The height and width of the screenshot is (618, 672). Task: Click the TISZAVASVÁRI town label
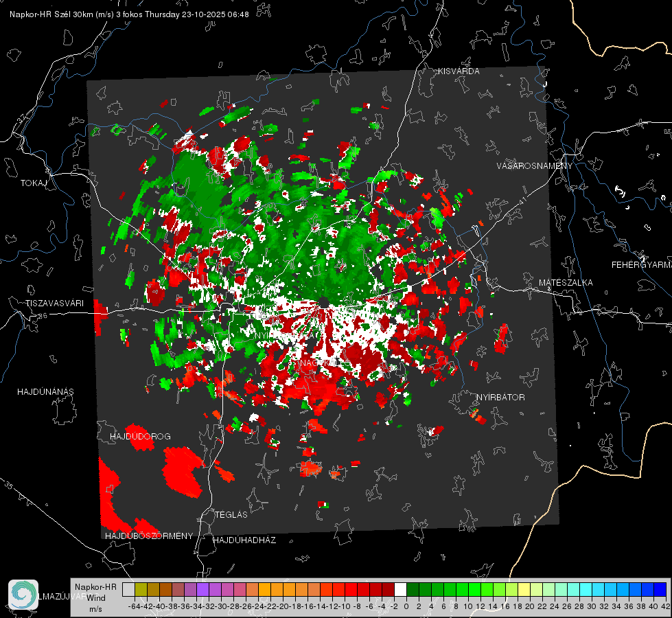[54, 304]
